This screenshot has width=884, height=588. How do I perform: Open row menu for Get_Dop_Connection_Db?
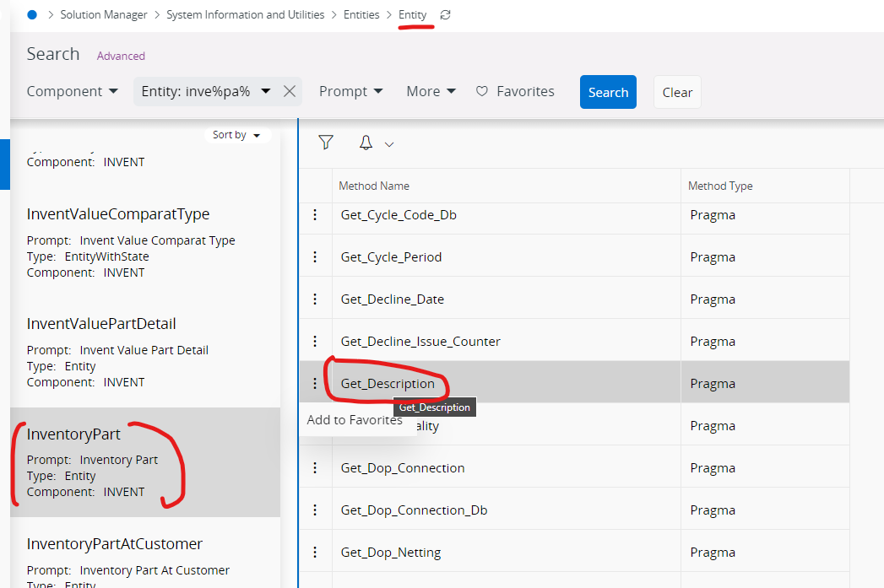click(315, 510)
